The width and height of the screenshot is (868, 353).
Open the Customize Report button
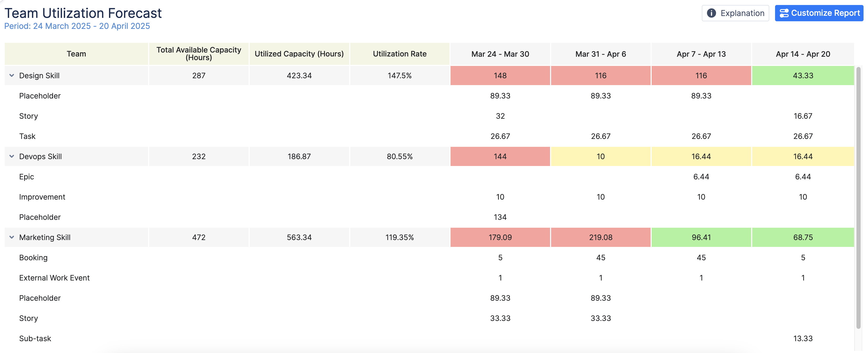pos(819,13)
